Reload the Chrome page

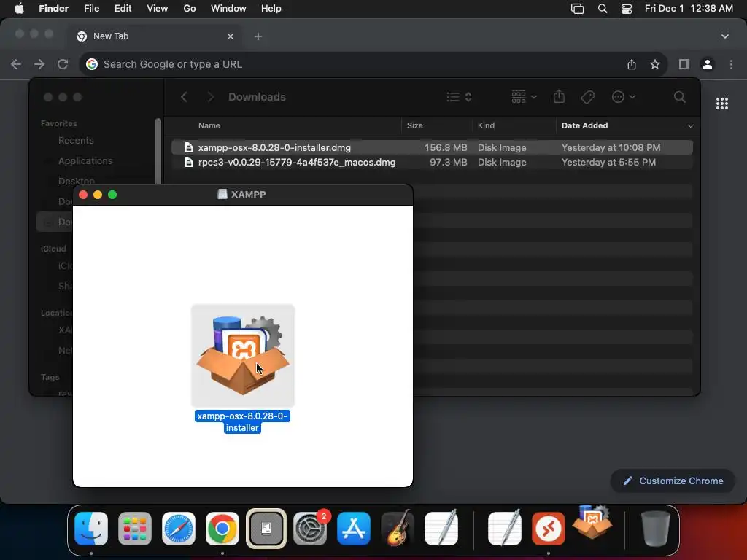(x=63, y=64)
